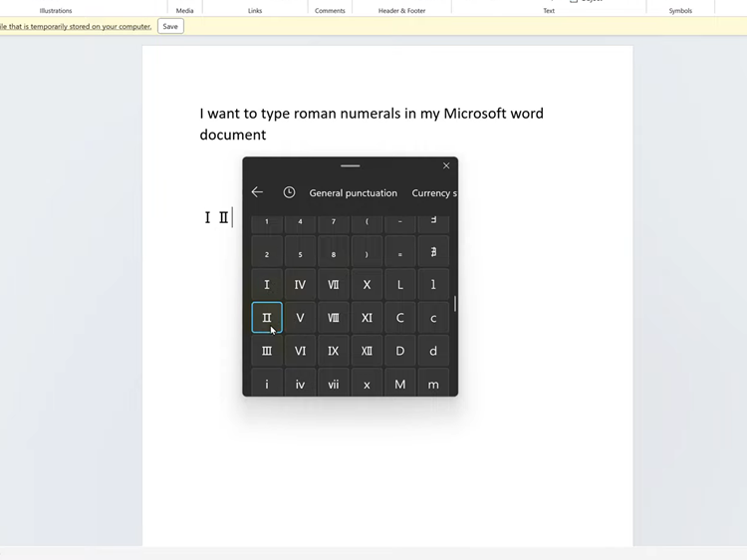Insert Roman numeral Ⅴ symbol
Image resolution: width=747 pixels, height=560 pixels.
pyautogui.click(x=300, y=318)
